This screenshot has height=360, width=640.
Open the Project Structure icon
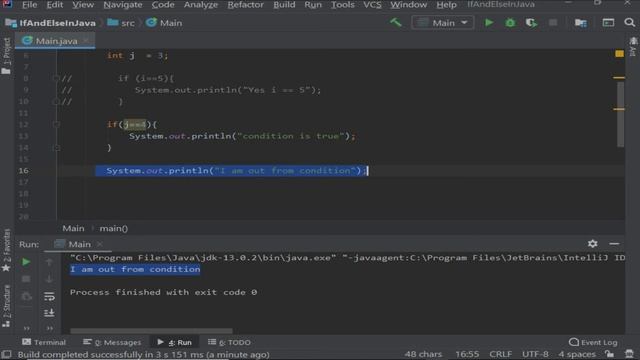pos(580,23)
